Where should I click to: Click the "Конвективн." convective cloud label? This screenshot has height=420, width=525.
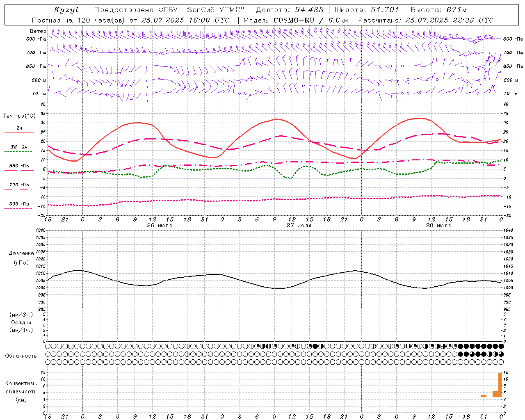[21, 383]
